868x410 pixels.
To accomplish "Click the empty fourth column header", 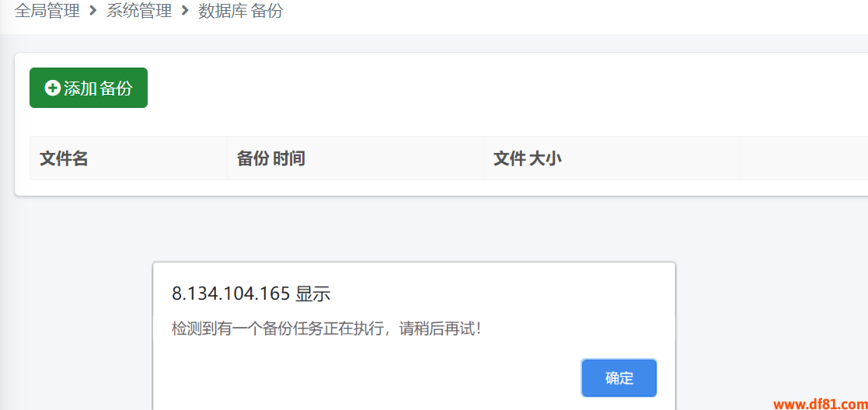I will (804, 158).
